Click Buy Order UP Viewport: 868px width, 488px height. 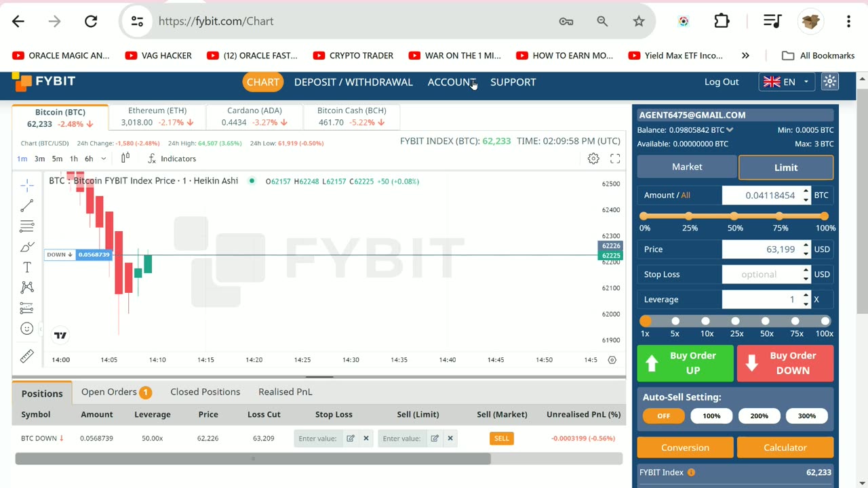685,363
